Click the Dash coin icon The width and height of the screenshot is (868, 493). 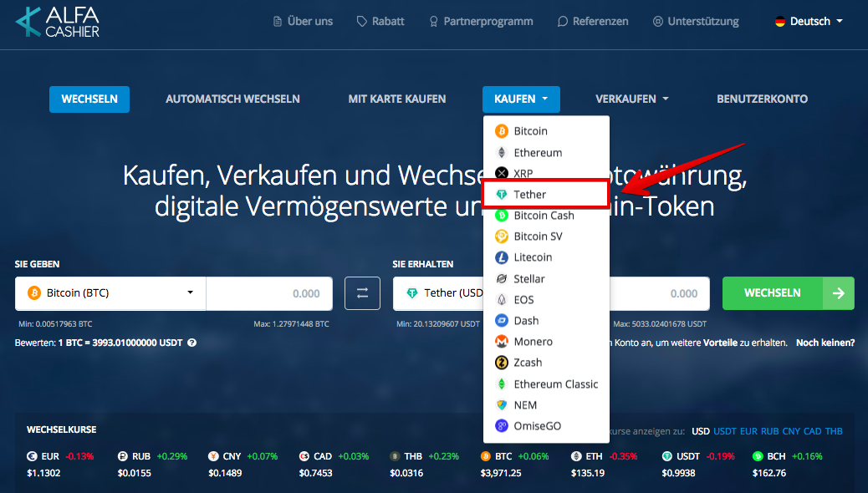pos(502,321)
